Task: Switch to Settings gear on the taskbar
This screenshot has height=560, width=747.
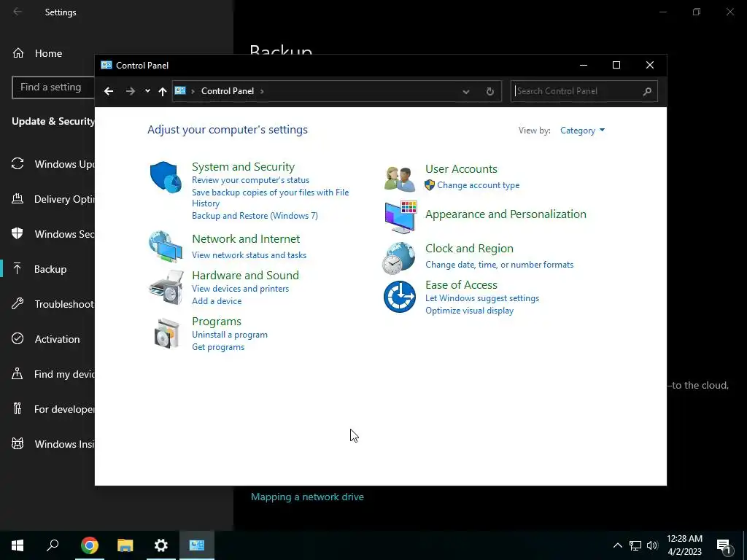Action: [x=161, y=545]
